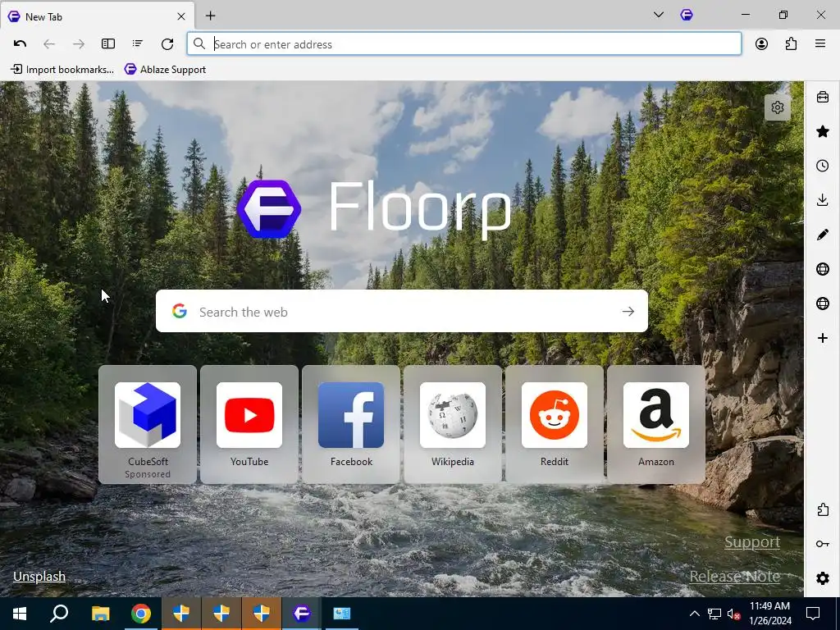Expand the list all tabs chevron
This screenshot has width=840, height=630.
point(659,15)
